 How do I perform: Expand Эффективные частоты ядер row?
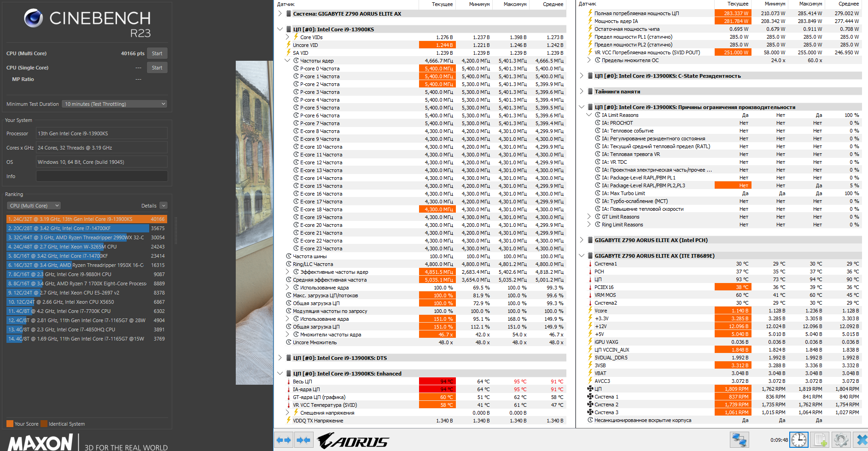[x=287, y=272]
